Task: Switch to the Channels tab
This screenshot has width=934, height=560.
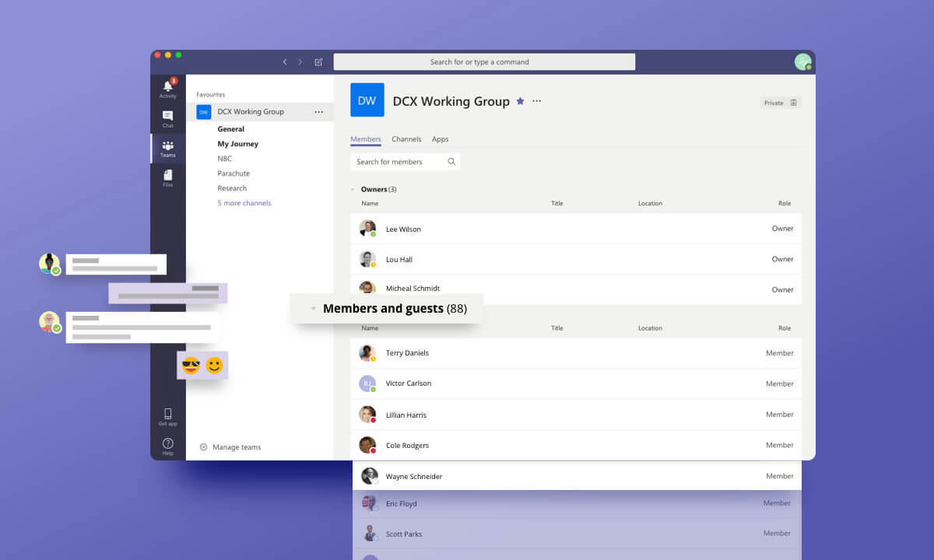Action: (406, 139)
